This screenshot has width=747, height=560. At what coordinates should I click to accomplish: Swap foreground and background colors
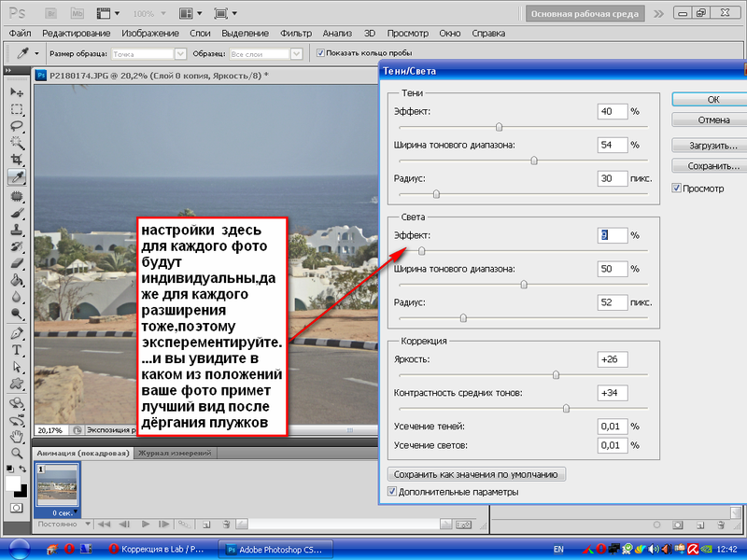coord(22,469)
